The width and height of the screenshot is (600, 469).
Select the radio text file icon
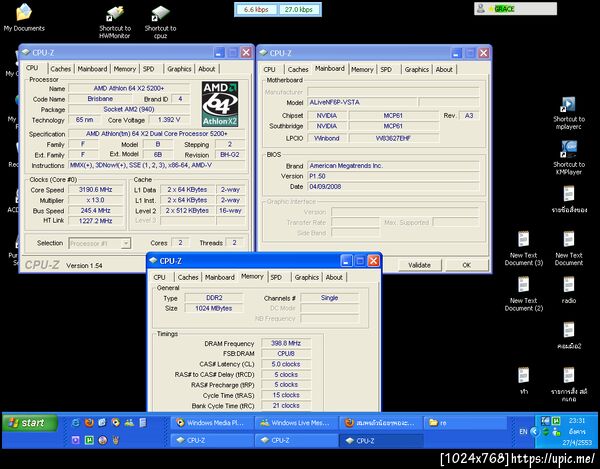[569, 290]
